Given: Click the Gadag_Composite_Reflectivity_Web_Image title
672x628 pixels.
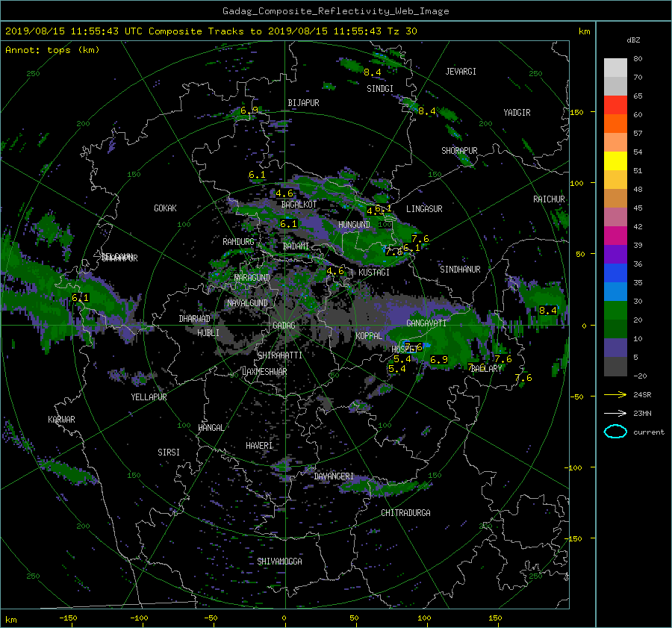Looking at the screenshot, I should tap(335, 11).
